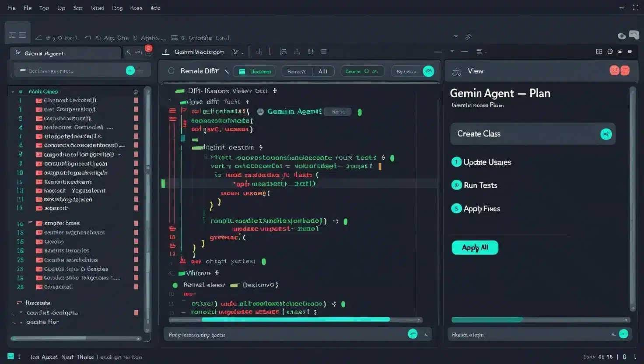This screenshot has width=644, height=364.
Task: Open the Dog menu in the menu bar
Action: pos(117,8)
